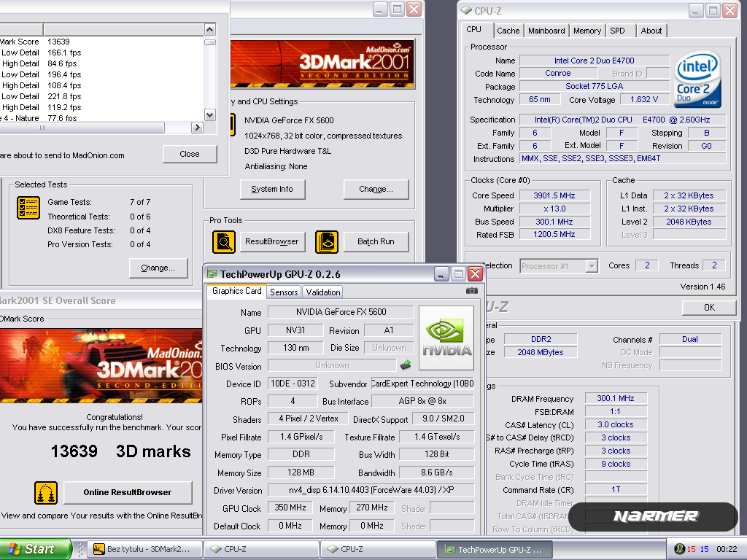Image resolution: width=747 pixels, height=560 pixels.
Task: Click the Core Voltage 1.632 V value
Action: point(644,99)
